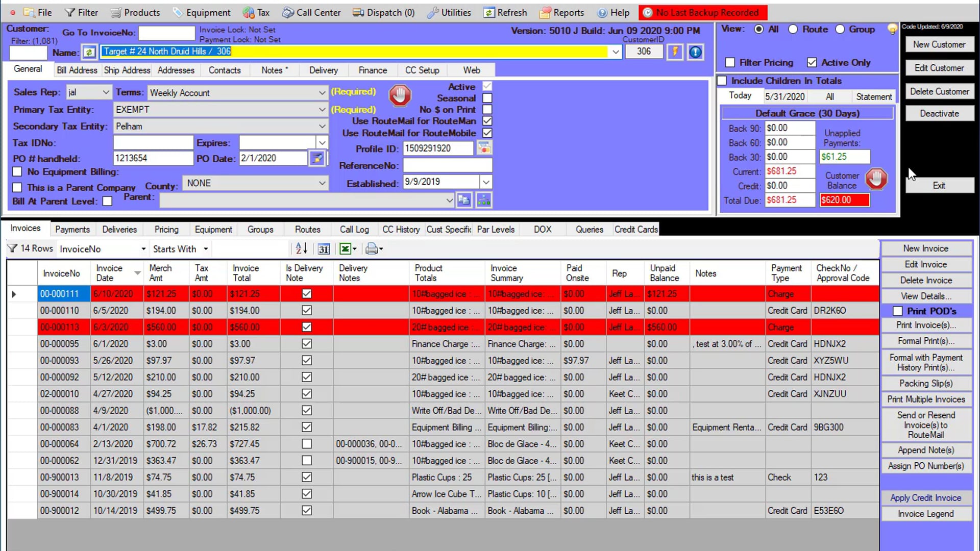Click the Deactivate button
This screenshot has width=980, height=551.
click(x=939, y=113)
